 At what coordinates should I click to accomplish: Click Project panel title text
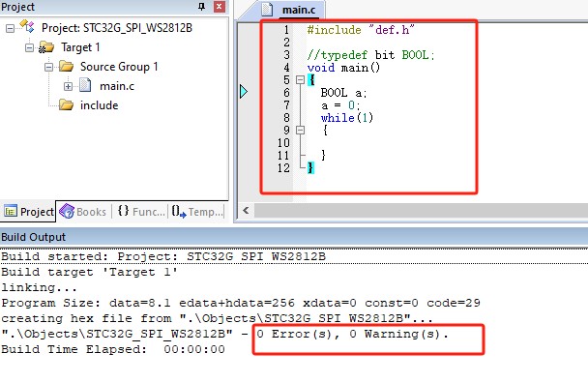[x=18, y=7]
